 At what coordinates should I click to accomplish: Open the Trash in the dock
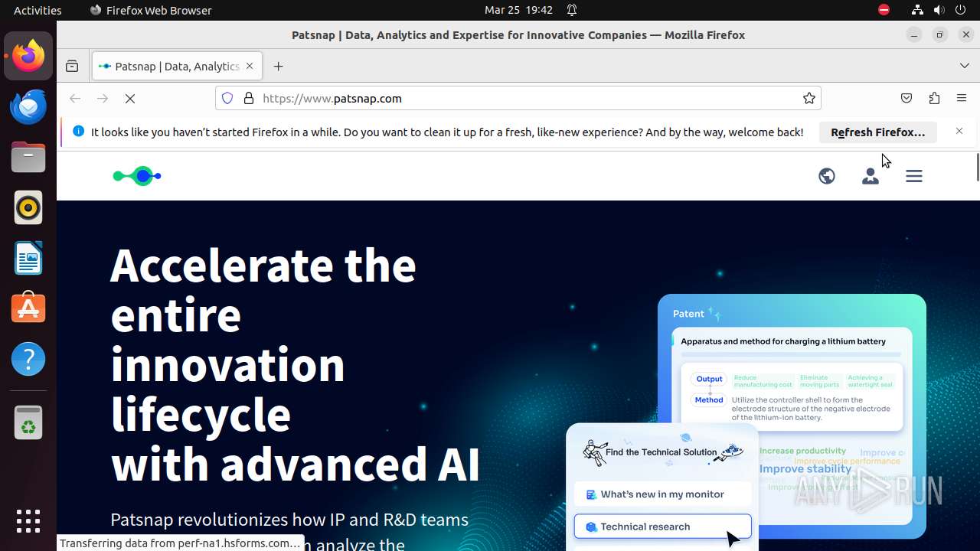coord(28,422)
